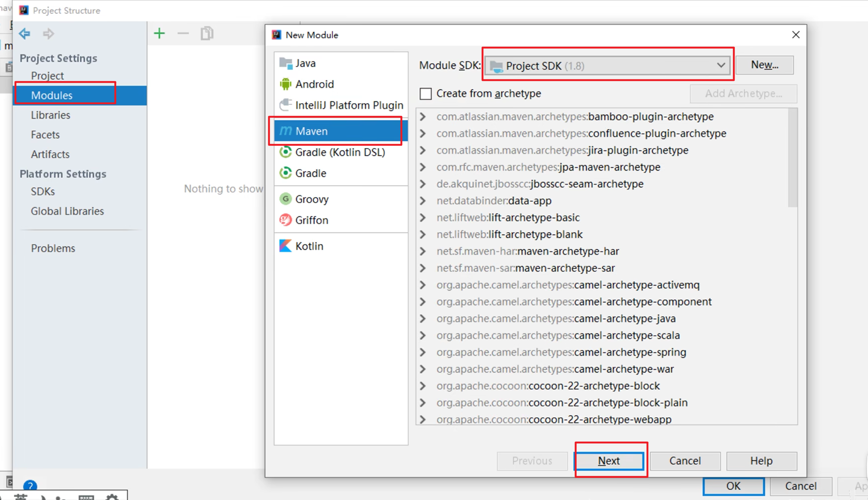The image size is (868, 500).
Task: Choose the Griffon module type
Action: 312,220
